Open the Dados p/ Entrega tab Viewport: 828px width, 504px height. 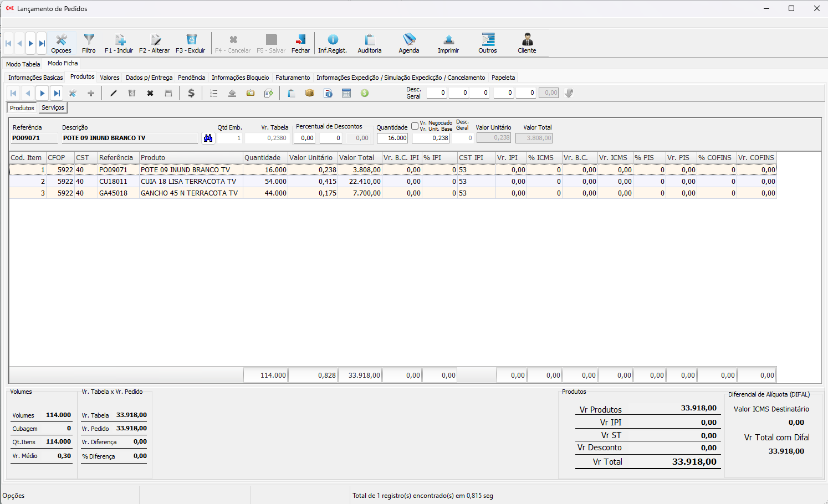149,78
